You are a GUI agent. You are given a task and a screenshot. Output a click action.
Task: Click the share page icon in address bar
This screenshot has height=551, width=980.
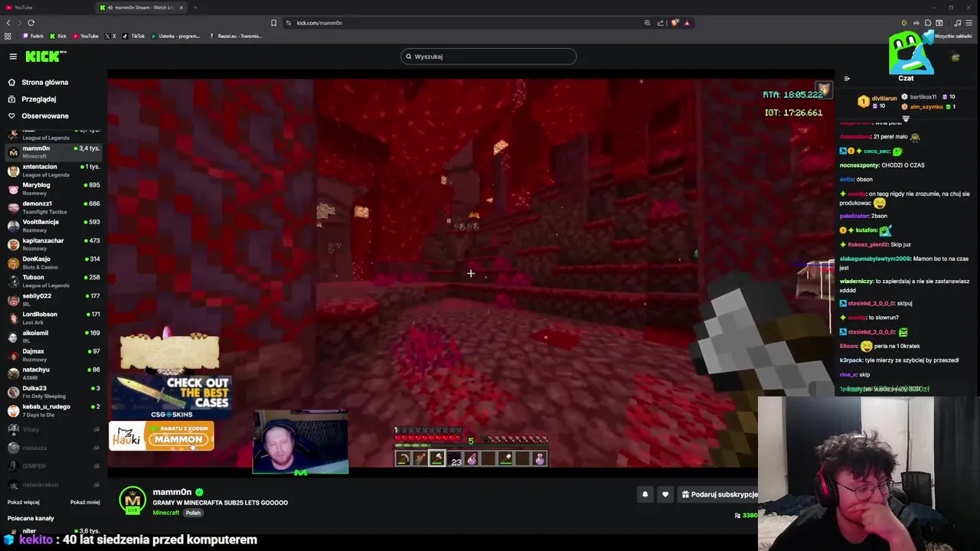click(661, 23)
